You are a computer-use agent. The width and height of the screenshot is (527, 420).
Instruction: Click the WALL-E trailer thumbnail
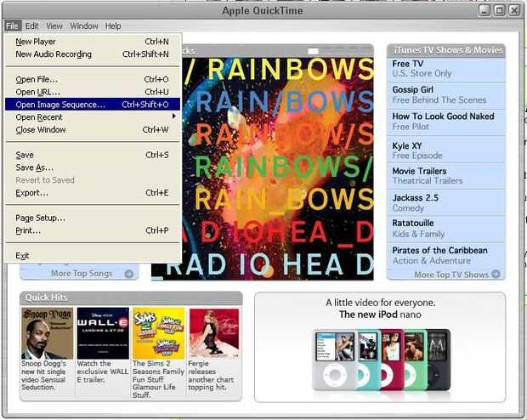pyautogui.click(x=103, y=333)
